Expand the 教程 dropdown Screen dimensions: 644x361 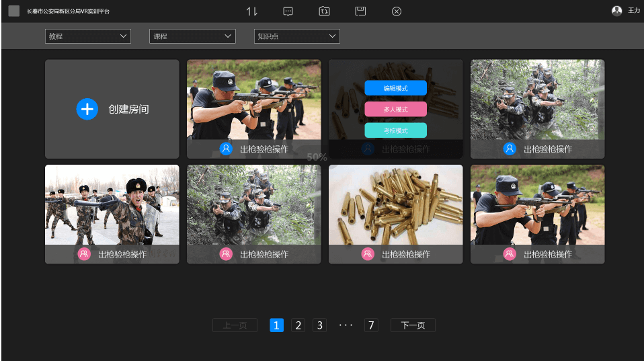[x=88, y=36]
